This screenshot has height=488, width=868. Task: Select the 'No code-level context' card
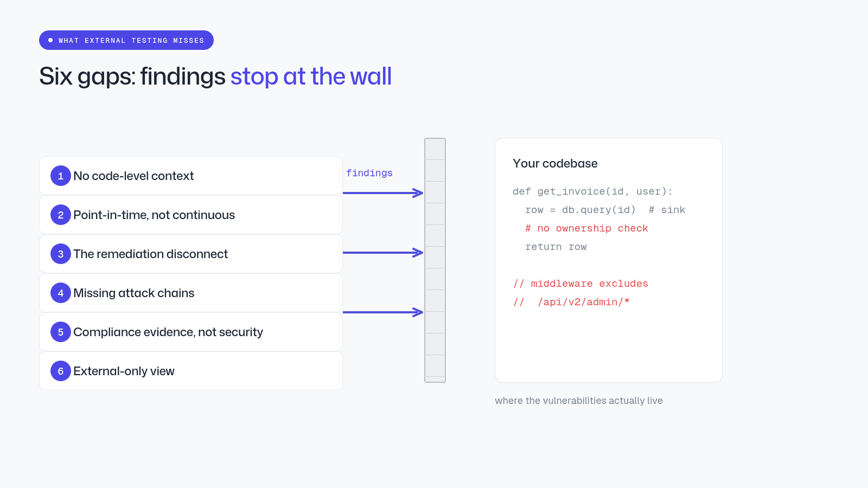tap(191, 176)
